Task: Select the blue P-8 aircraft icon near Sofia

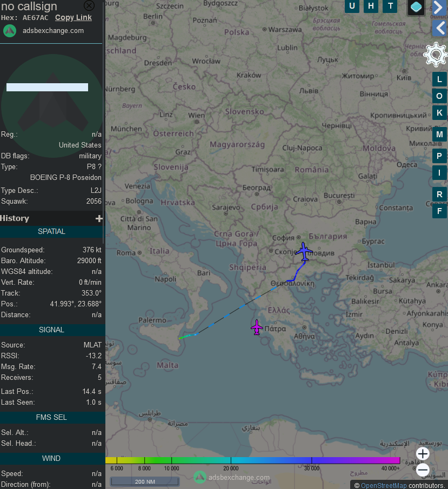Action: click(x=304, y=251)
